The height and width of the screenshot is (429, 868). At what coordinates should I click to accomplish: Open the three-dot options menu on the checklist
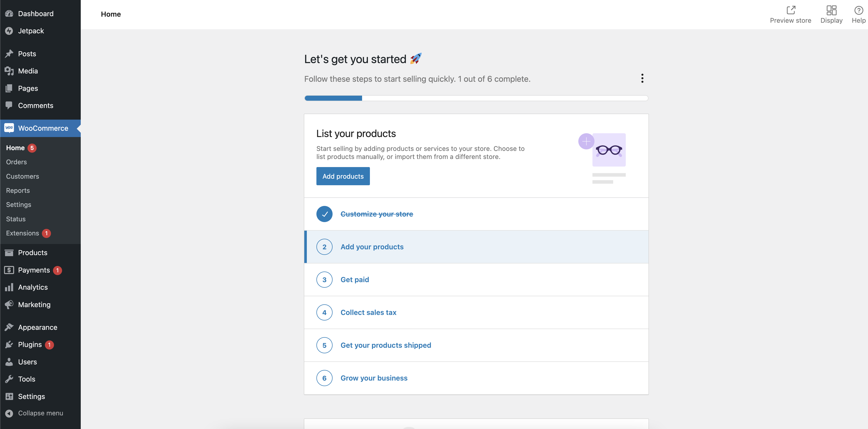tap(642, 78)
